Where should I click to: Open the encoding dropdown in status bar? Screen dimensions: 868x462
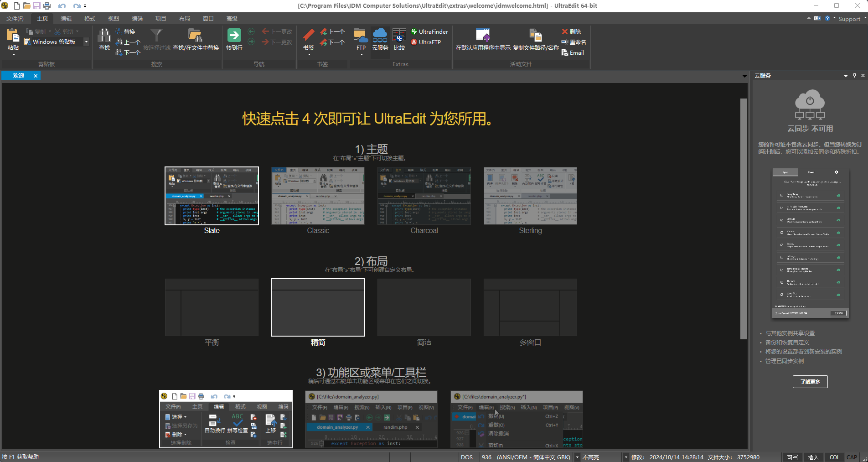coord(577,457)
